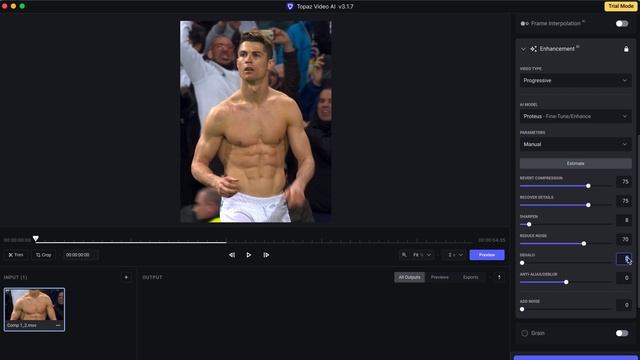Image resolution: width=640 pixels, height=360 pixels.
Task: Toggle Frame Interpolation switch on
Action: (x=622, y=24)
